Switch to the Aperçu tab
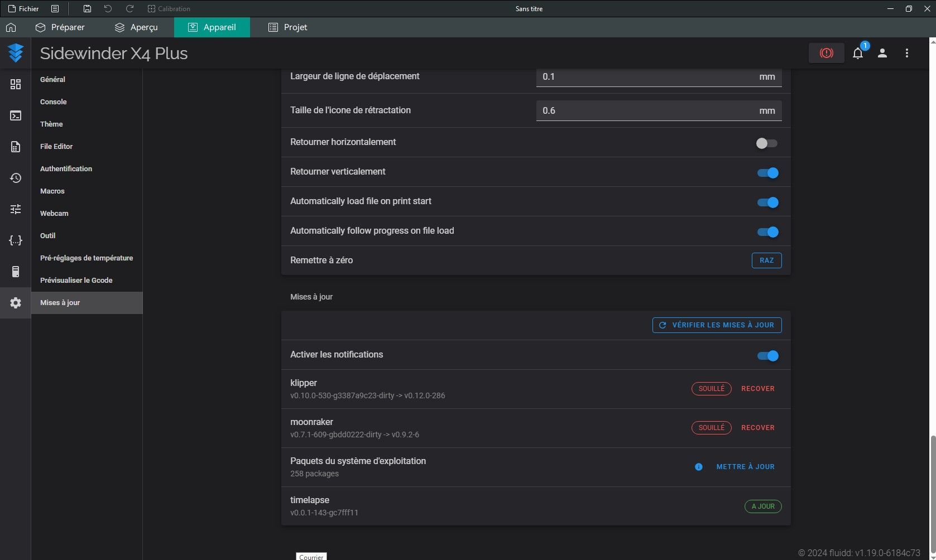Viewport: 936px width, 560px height. click(x=136, y=27)
